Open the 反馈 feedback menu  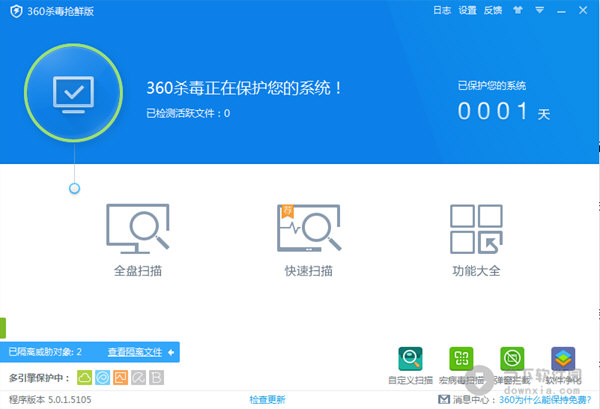tap(493, 10)
